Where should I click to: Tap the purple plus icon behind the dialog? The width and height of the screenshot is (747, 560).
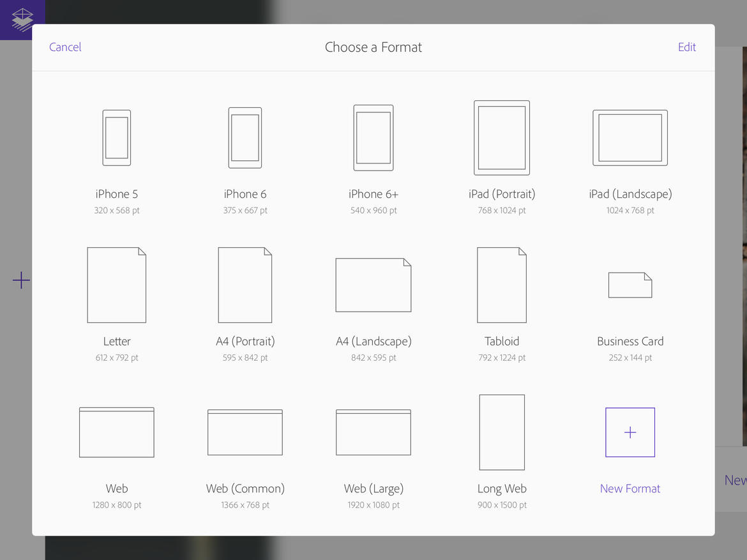21,280
